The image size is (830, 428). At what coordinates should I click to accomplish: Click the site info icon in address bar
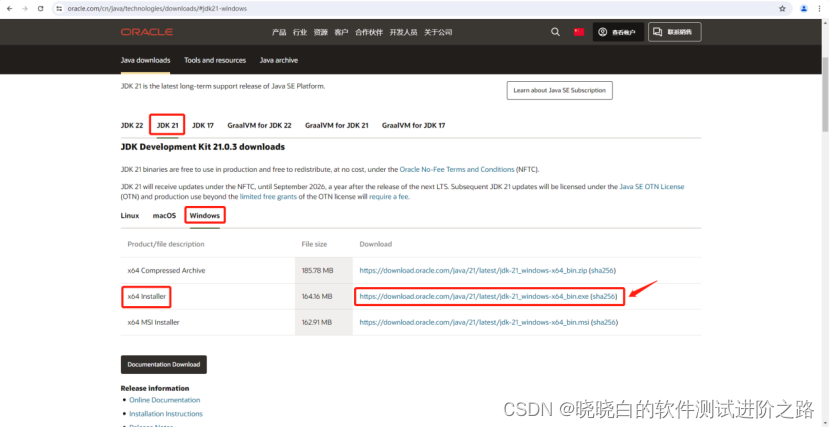coord(59,9)
